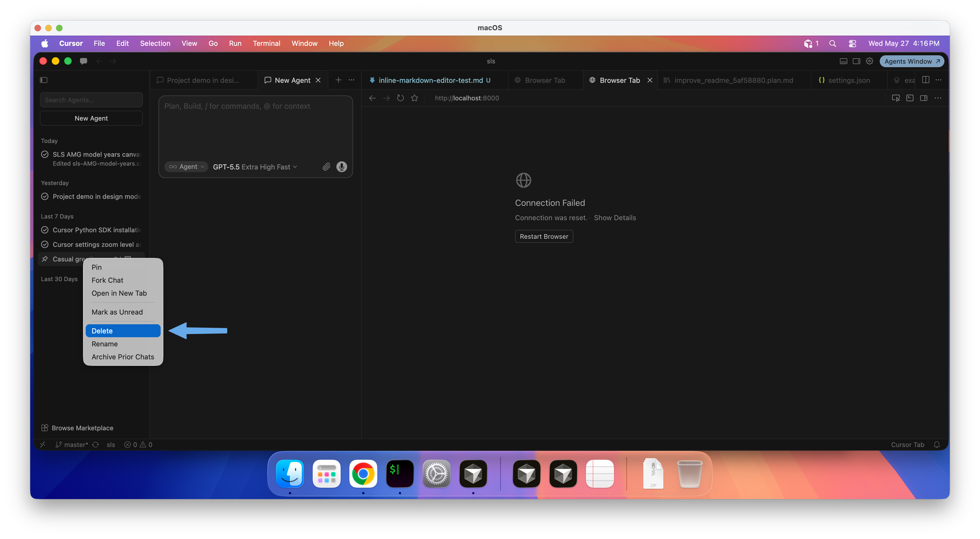This screenshot has width=980, height=539.
Task: Open the Agents Window button
Action: coord(912,61)
